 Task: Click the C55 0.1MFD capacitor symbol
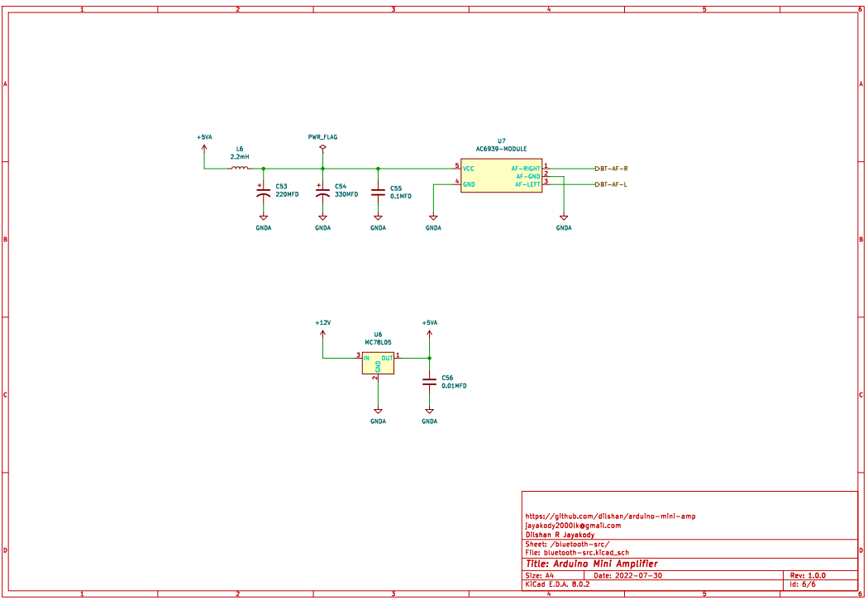pyautogui.click(x=378, y=193)
